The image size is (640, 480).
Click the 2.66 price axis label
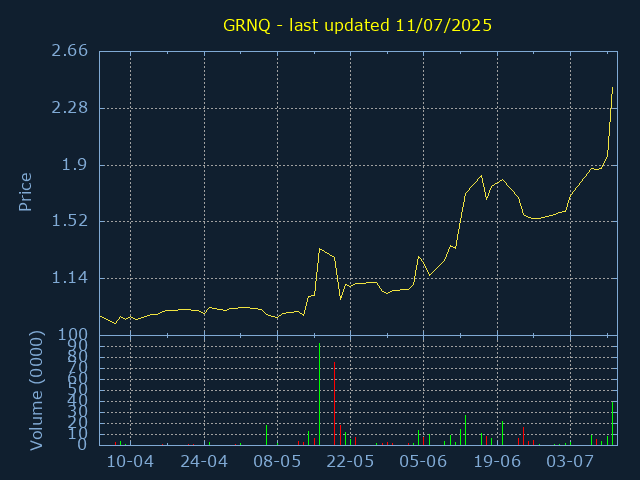(69, 51)
